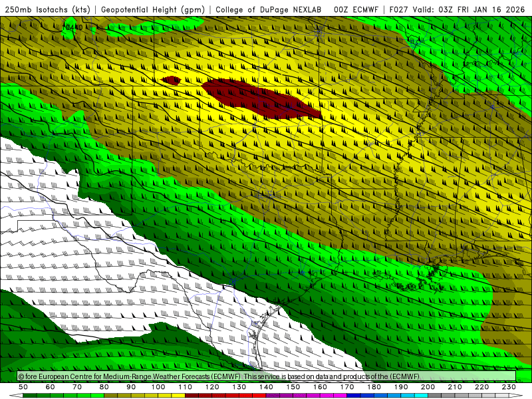
Task: Click the bright yellow swatch just before 110
Action: tap(178, 396)
